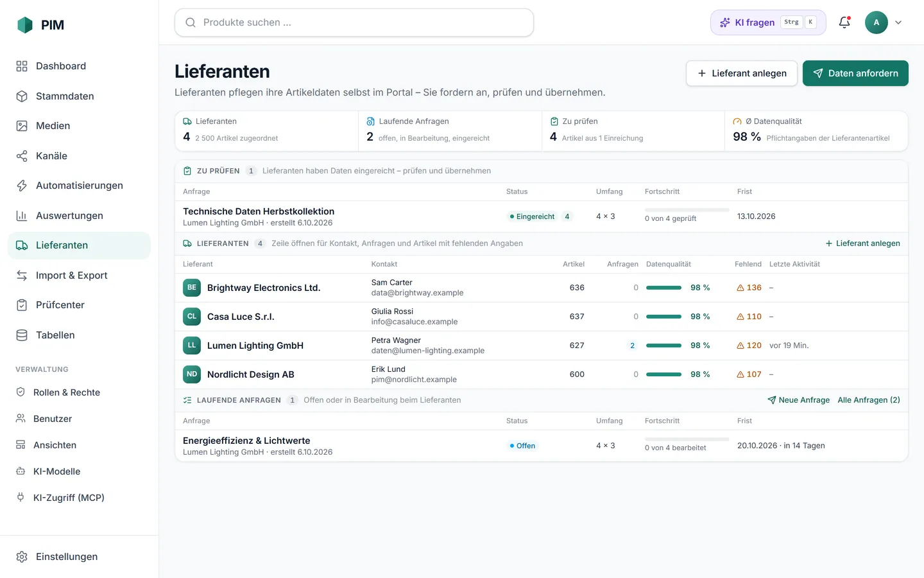924x578 pixels.
Task: Start a Neue Anfrage
Action: [x=798, y=400]
